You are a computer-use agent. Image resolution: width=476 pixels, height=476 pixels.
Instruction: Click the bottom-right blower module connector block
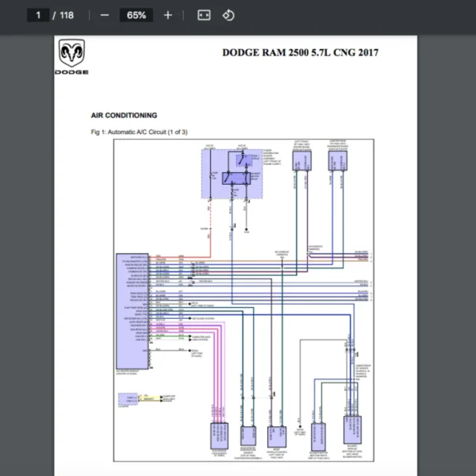pos(352,433)
